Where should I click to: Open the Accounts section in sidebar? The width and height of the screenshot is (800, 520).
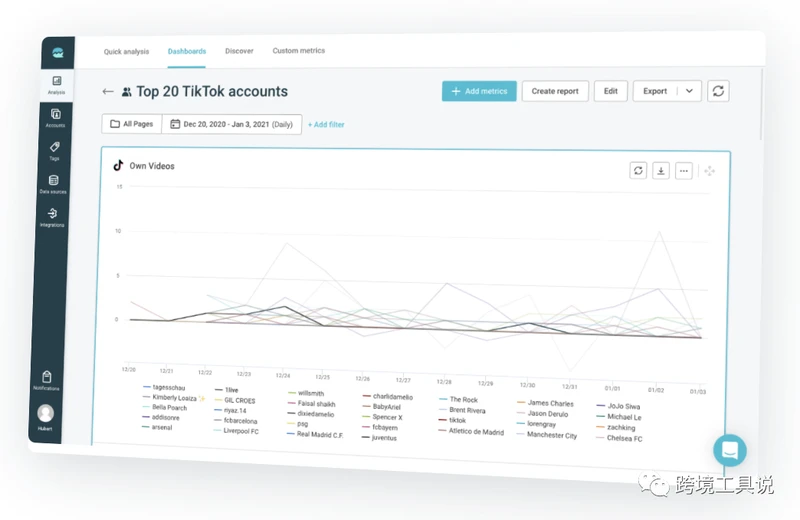point(56,118)
